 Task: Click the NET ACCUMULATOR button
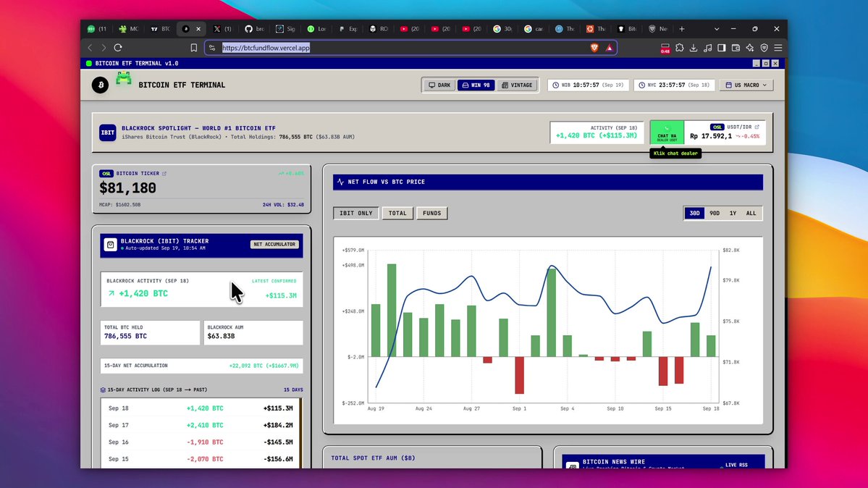[274, 244]
